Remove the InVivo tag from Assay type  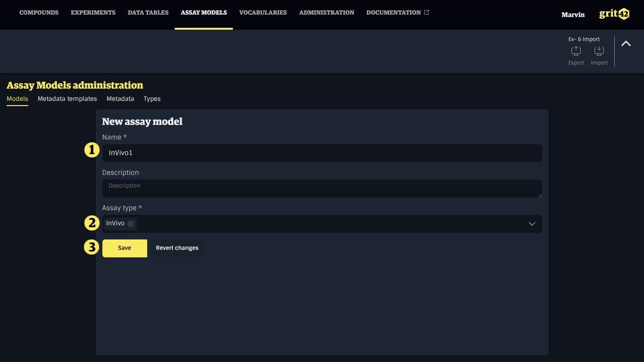coord(131,224)
